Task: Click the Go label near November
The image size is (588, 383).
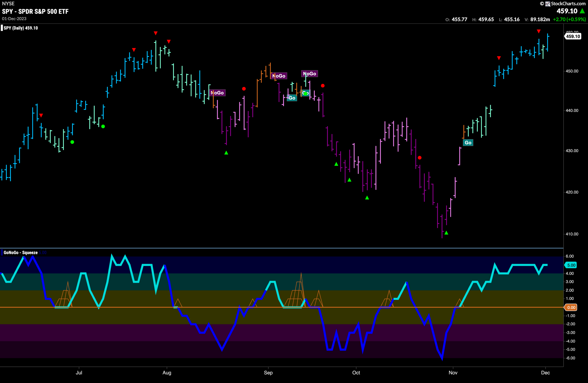Action: [x=468, y=143]
